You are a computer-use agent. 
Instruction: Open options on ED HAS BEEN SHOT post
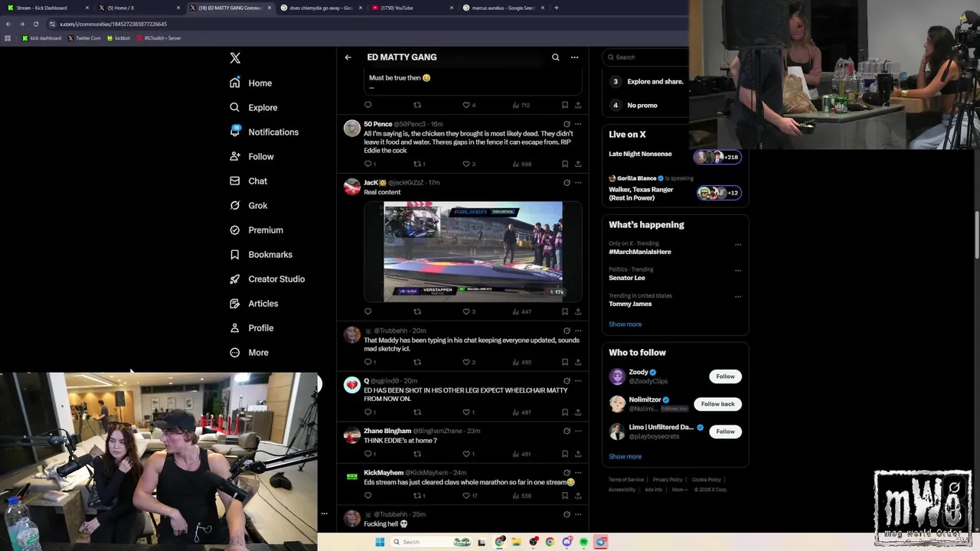click(578, 381)
